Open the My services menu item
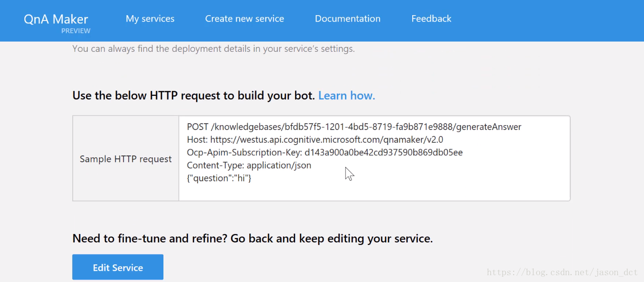 150,19
